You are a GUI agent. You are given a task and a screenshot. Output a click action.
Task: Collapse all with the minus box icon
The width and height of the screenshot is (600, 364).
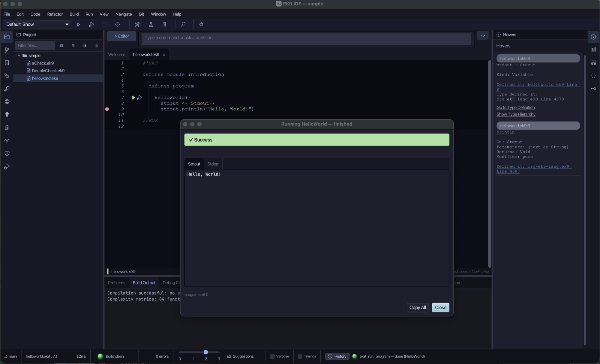[61, 46]
